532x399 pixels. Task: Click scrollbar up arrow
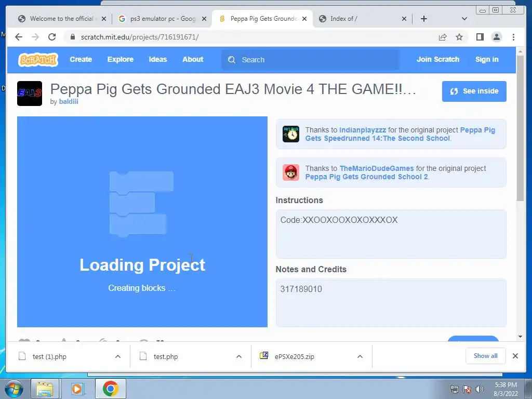point(520,51)
